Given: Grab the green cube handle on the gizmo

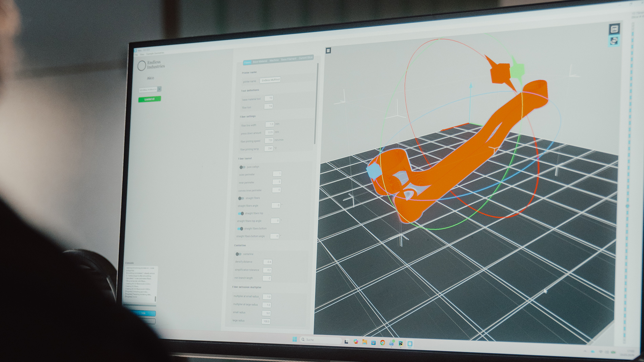Looking at the screenshot, I should point(517,70).
